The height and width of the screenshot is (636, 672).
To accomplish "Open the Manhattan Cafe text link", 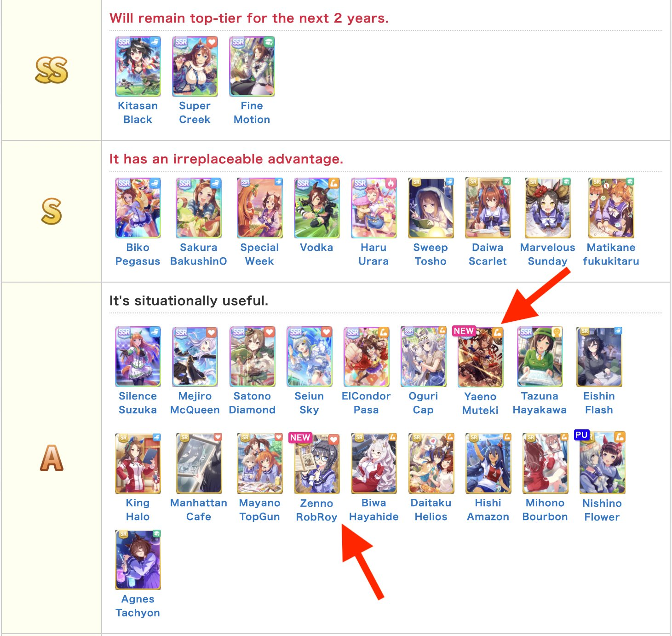I will pos(198,509).
